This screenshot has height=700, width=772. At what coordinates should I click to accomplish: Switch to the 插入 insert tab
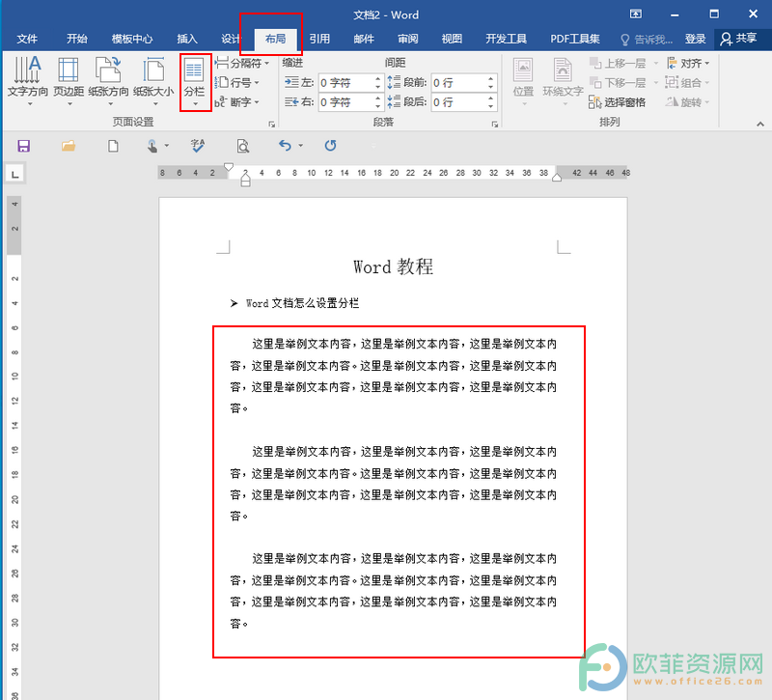coord(187,39)
